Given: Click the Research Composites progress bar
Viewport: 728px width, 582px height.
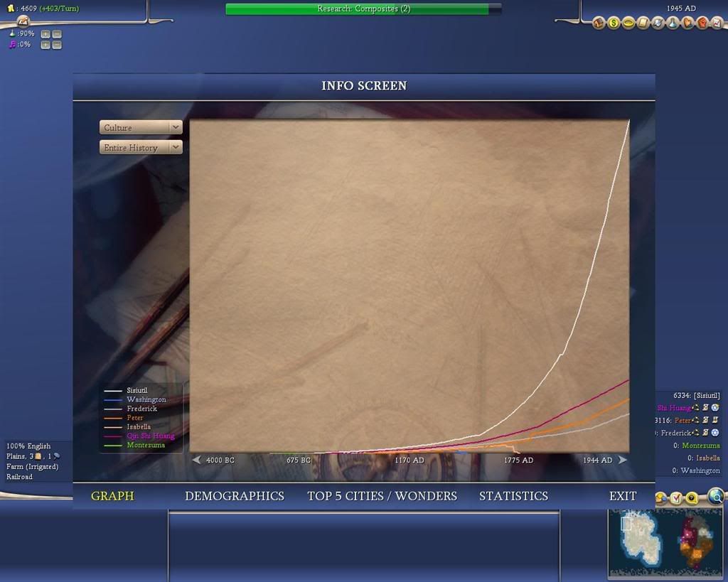Looking at the screenshot, I should click(x=363, y=9).
